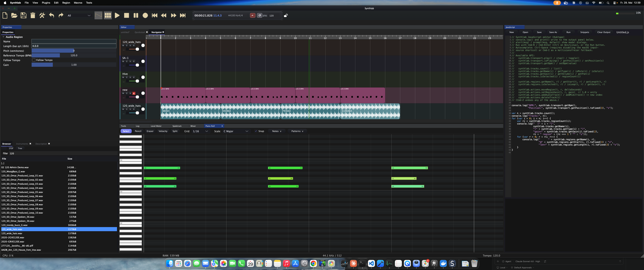Click the Spotlight search icon in menu bar

click(x=608, y=3)
